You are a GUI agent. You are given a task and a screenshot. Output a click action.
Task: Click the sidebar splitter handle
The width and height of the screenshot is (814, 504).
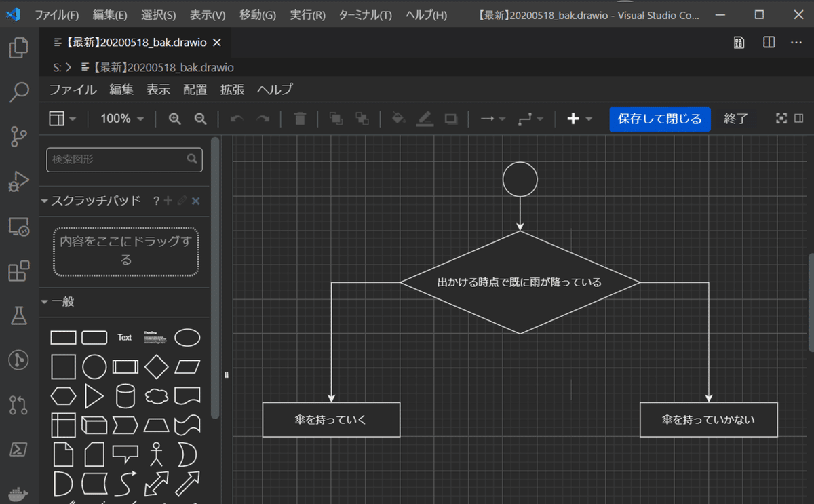pyautogui.click(x=227, y=374)
